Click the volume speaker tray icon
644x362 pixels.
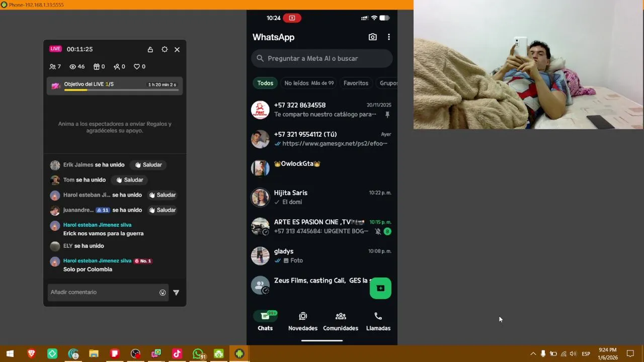point(573,354)
